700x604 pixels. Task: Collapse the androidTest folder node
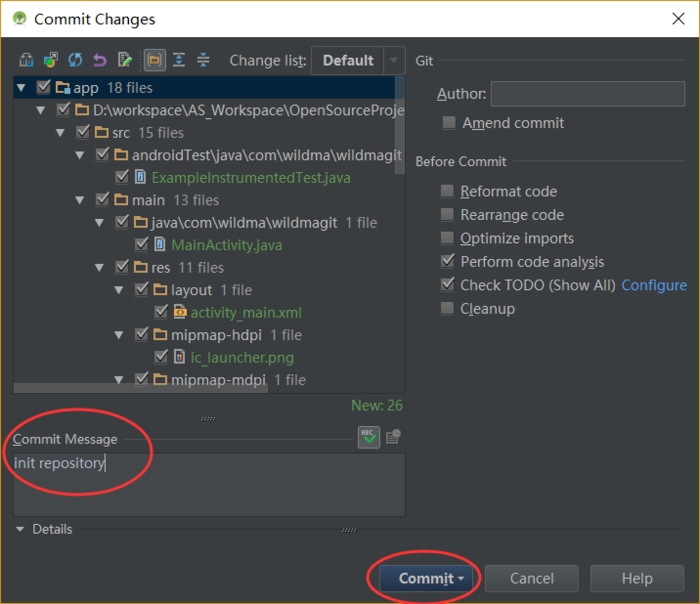tap(80, 155)
